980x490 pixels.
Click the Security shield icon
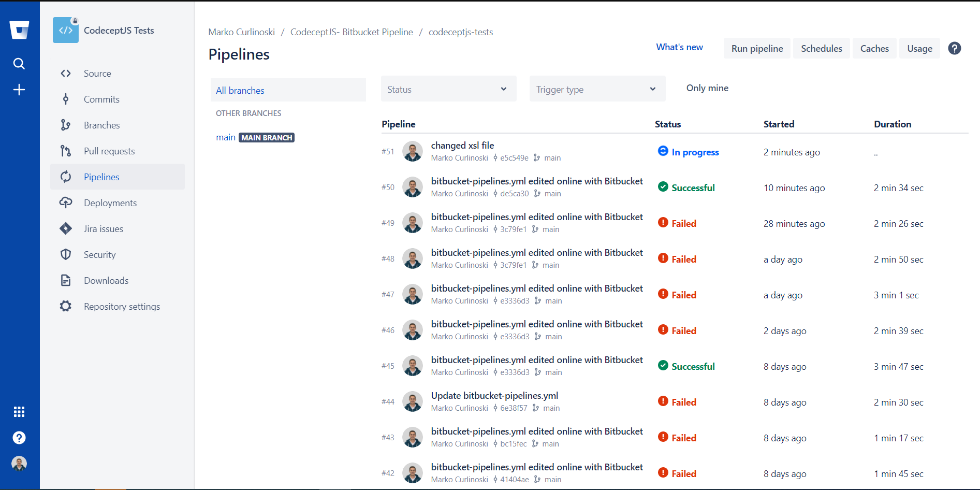click(x=66, y=255)
